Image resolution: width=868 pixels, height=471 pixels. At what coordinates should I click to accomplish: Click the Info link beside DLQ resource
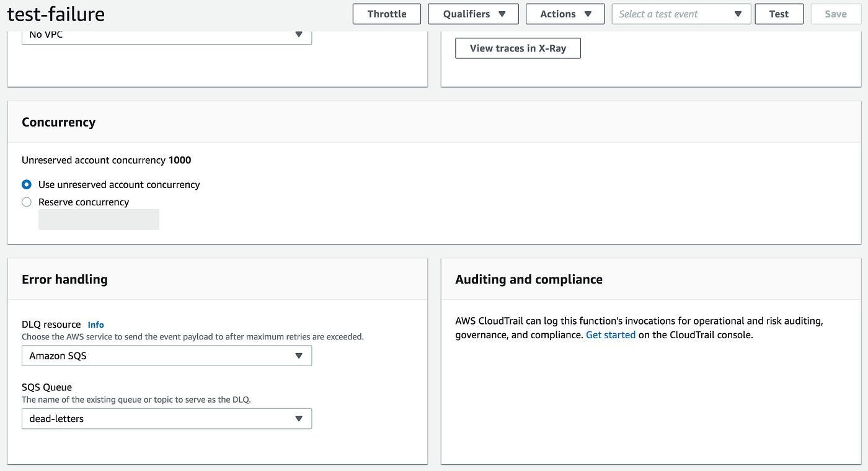click(95, 324)
